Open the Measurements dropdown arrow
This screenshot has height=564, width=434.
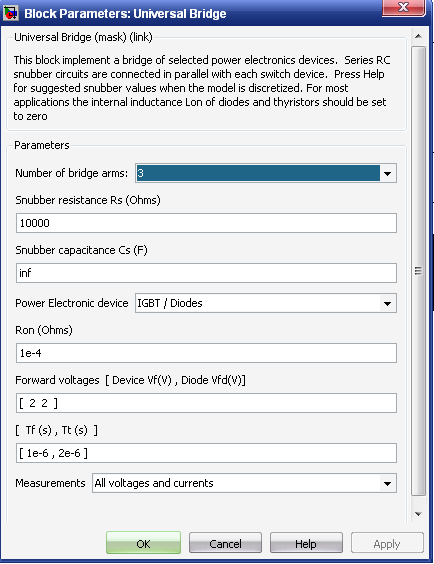[x=387, y=483]
